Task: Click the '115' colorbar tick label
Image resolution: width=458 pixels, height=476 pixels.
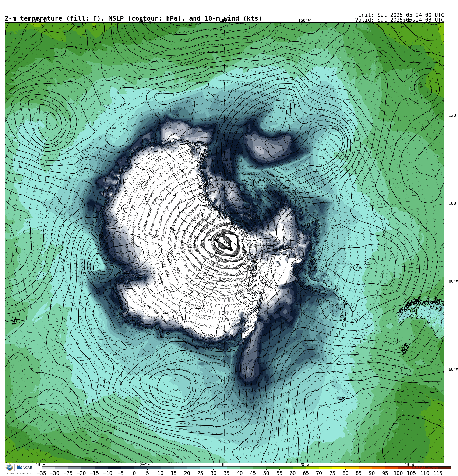Action: coord(438,473)
